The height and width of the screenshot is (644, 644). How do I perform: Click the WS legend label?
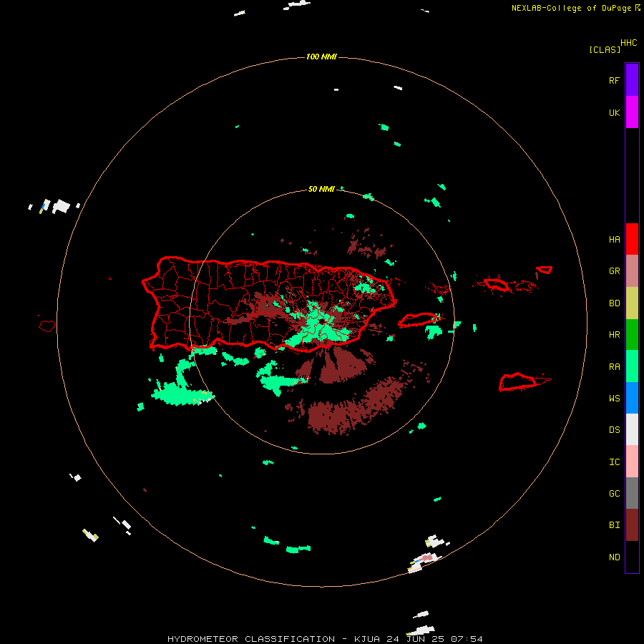point(614,398)
